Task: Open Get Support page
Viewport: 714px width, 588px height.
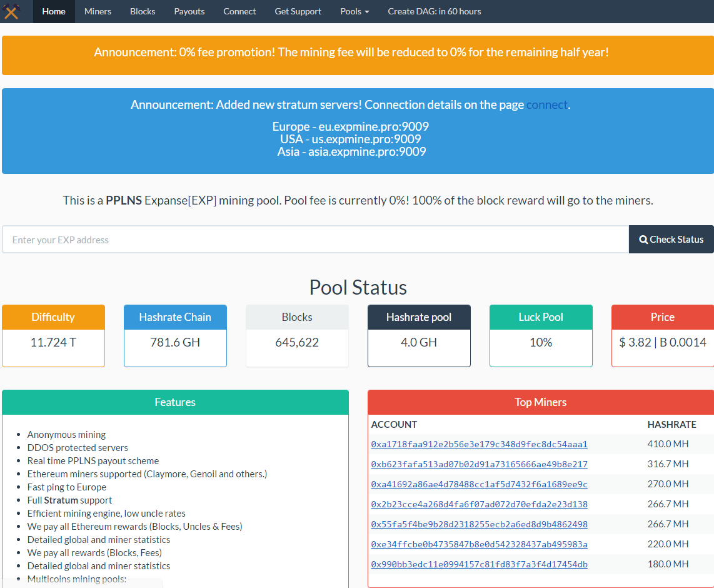Action: coord(298,11)
